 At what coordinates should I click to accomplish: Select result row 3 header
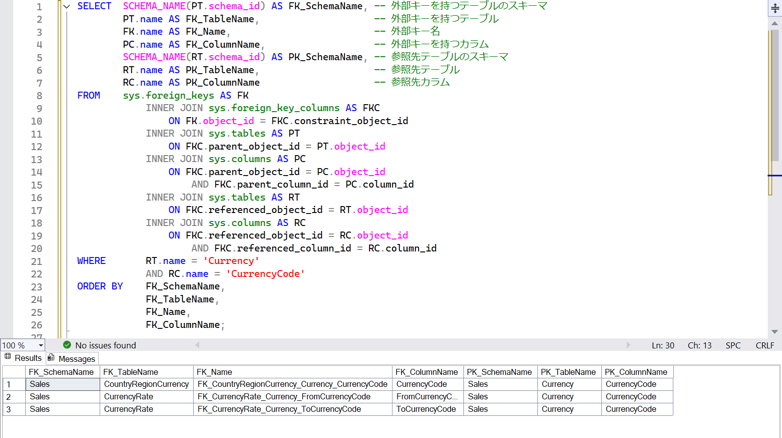point(14,409)
